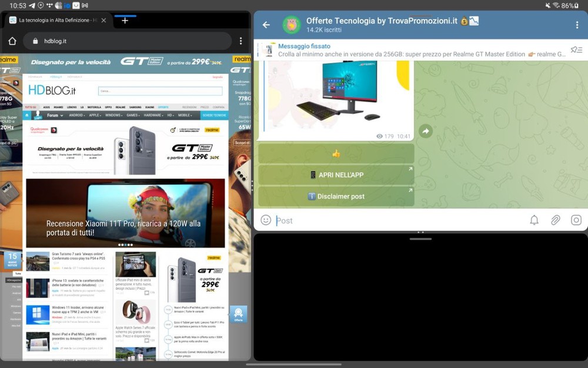Expand the Forum dropdown

55,115
